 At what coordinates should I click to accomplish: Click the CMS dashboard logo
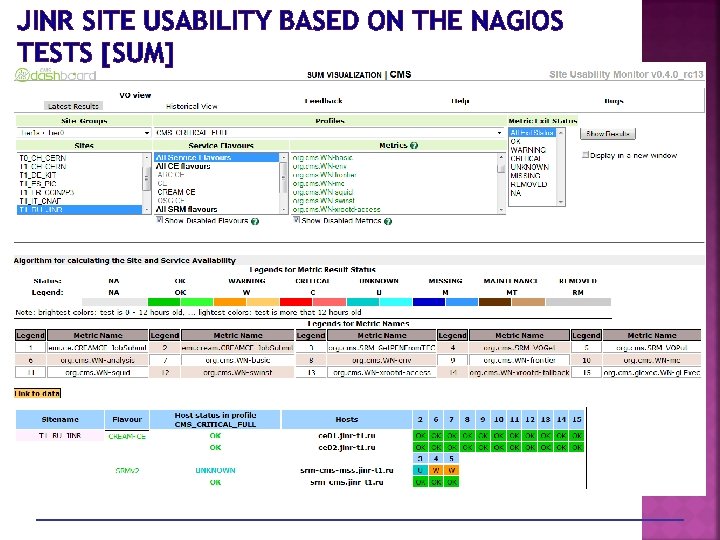point(55,74)
